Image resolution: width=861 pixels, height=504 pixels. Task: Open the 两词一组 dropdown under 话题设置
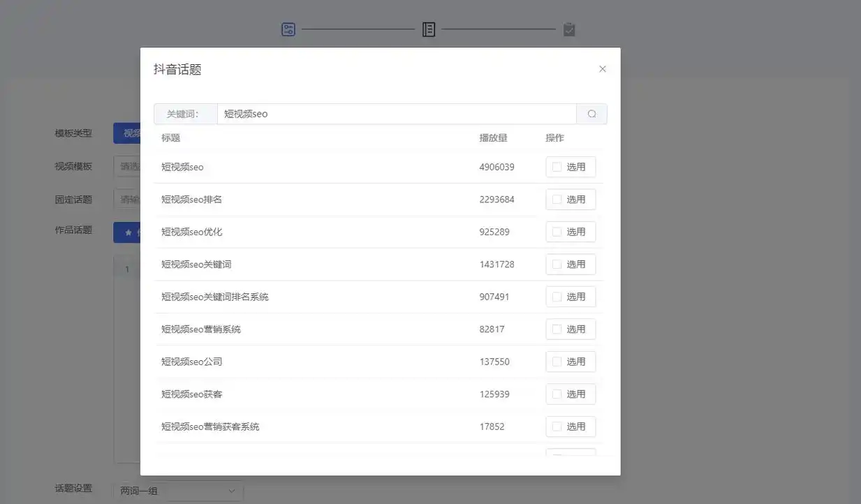(177, 491)
